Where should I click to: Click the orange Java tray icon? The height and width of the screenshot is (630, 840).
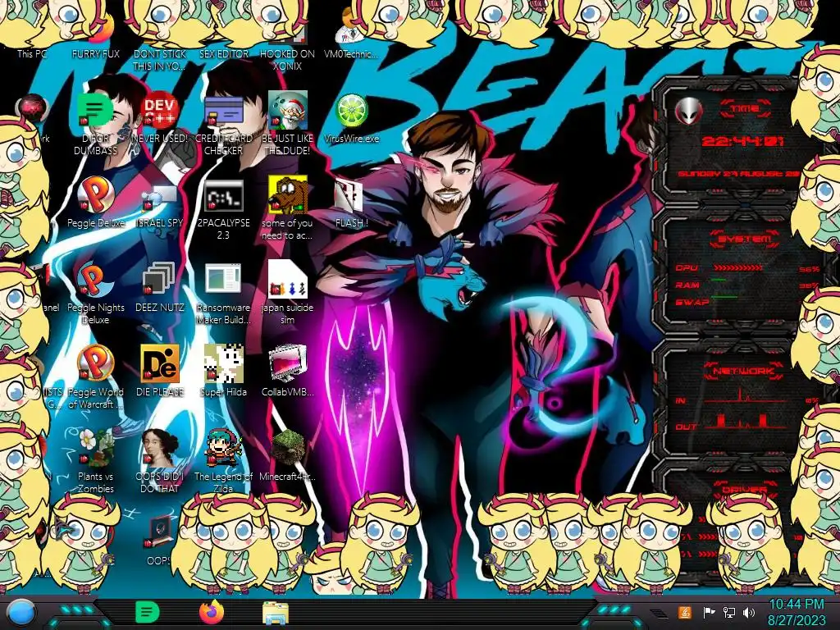(x=685, y=612)
